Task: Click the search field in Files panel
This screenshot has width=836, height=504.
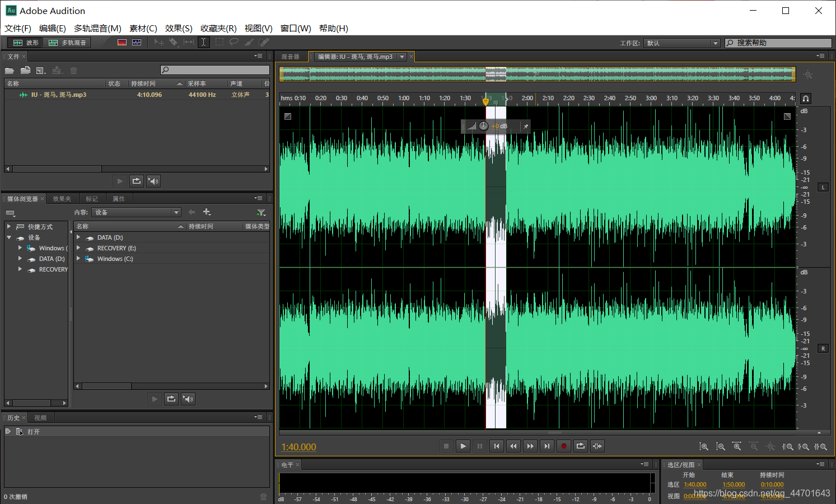Action: (x=215, y=70)
